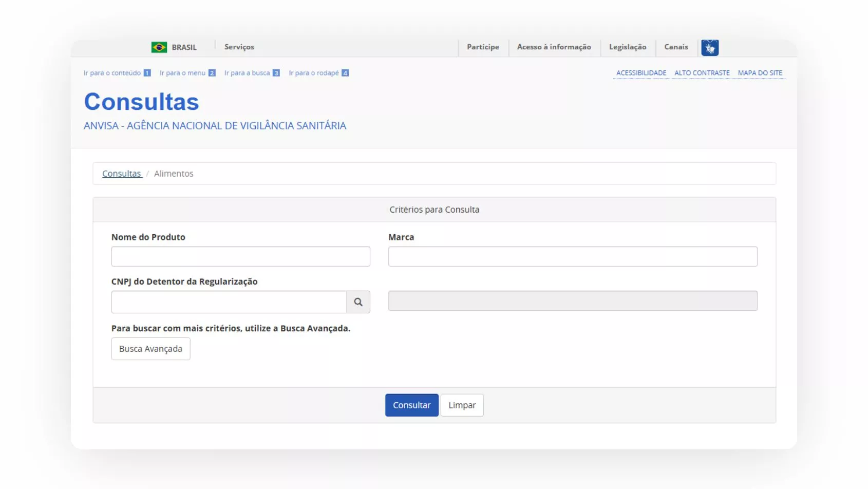
Task: Follow the Ir para o menu link
Action: tap(187, 73)
